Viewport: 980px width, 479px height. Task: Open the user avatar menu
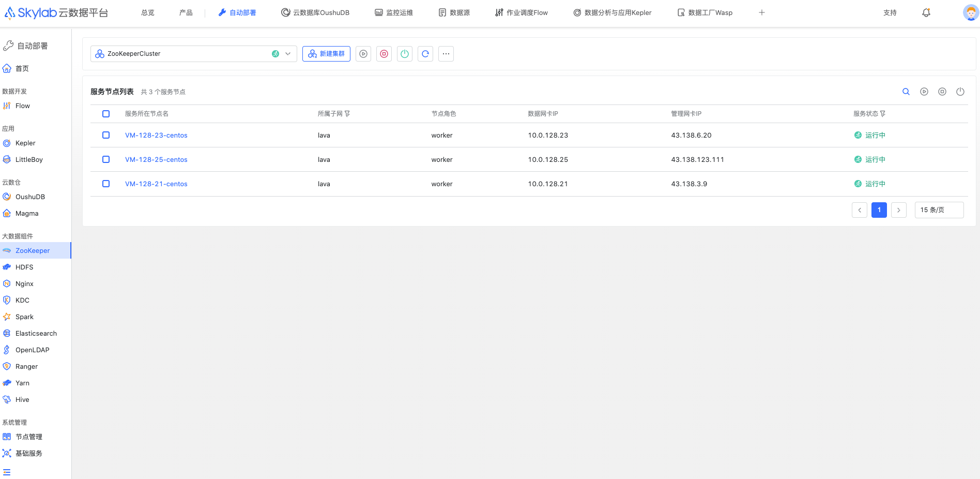pyautogui.click(x=971, y=12)
